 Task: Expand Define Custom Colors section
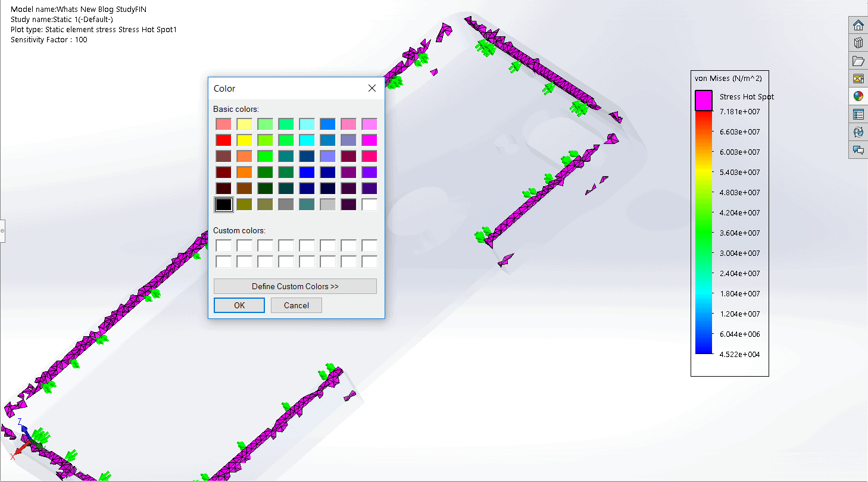pos(295,286)
